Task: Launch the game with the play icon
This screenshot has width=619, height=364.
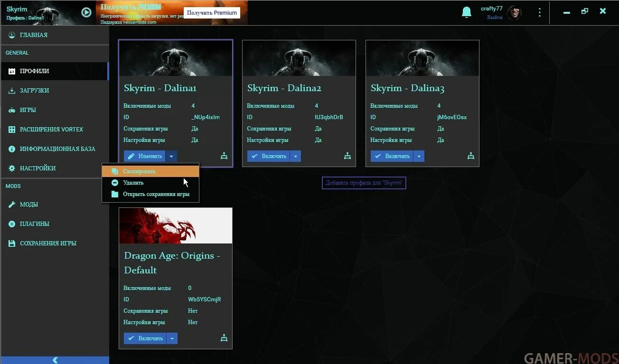Action: click(86, 12)
